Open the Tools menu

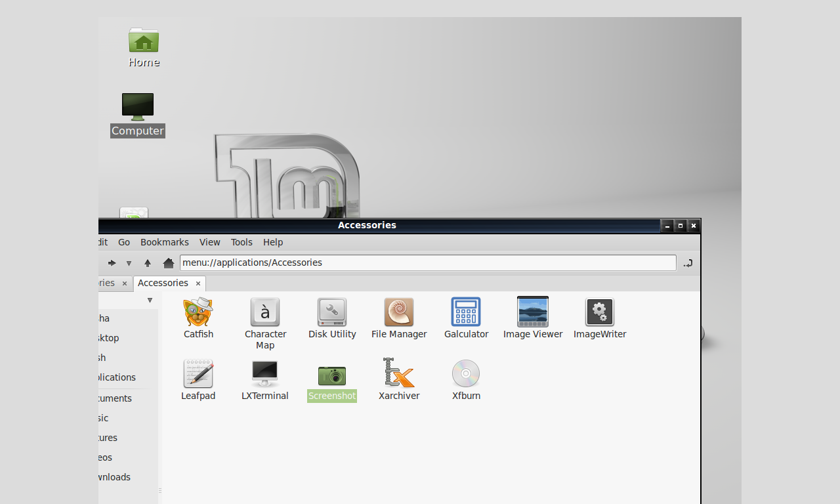(x=241, y=242)
